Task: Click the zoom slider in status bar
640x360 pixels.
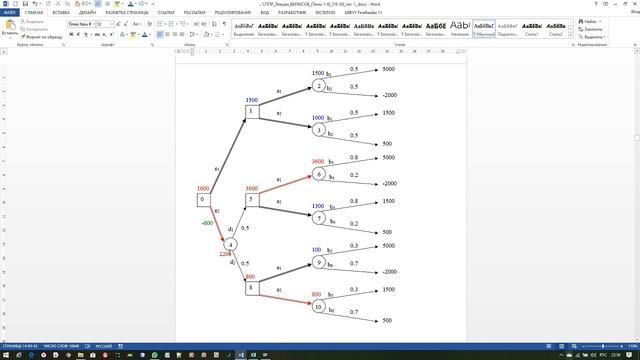Action: click(602, 346)
